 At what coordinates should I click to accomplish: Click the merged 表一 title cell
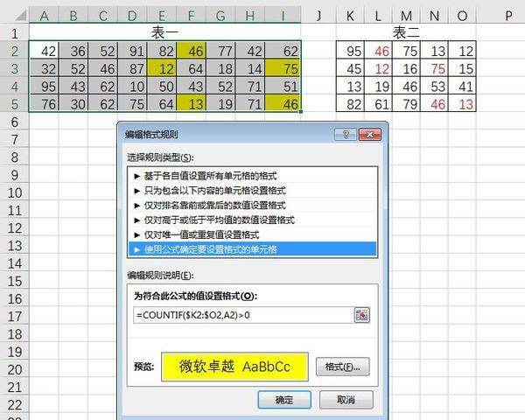pos(165,33)
